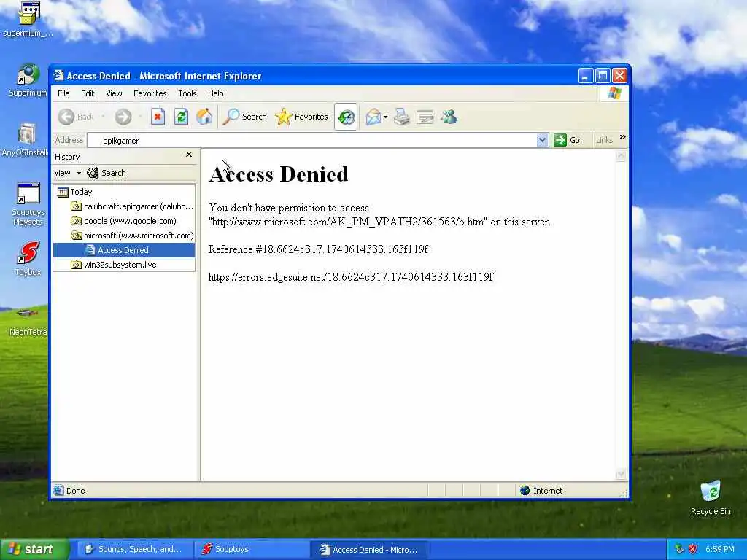Select the Access Denied history page
The height and width of the screenshot is (560, 747).
coord(124,250)
